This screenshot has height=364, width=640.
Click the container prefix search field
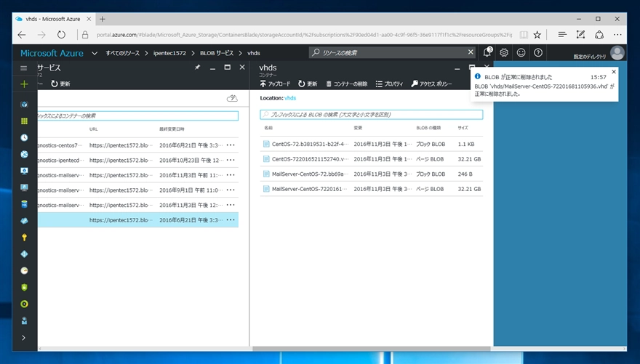[x=138, y=116]
